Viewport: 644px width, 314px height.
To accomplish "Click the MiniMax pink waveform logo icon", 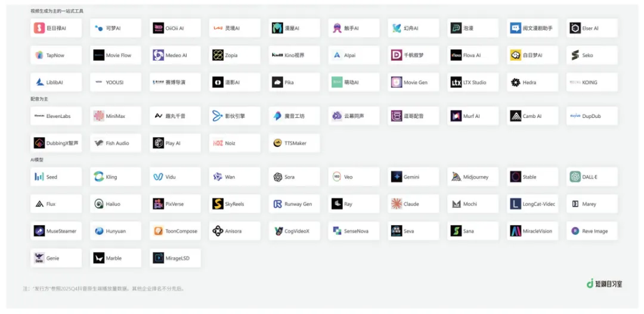I will click(99, 116).
